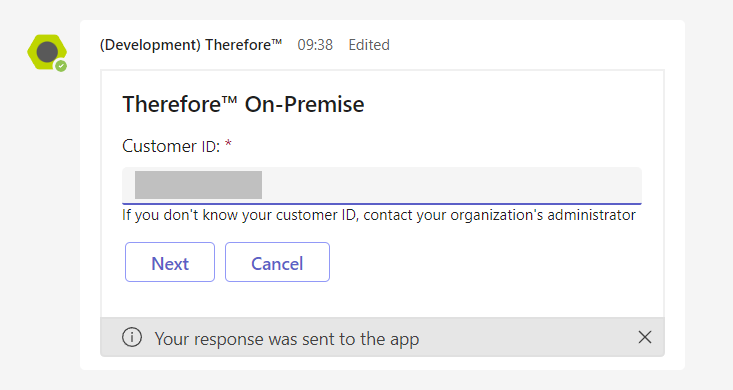Click the info circle icon in banner
The image size is (733, 390).
(x=132, y=337)
